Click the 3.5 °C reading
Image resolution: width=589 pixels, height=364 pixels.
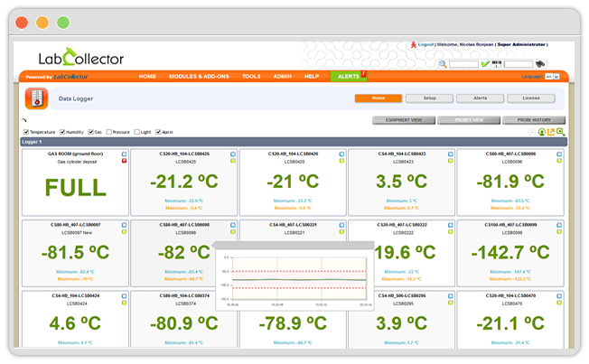(x=402, y=182)
